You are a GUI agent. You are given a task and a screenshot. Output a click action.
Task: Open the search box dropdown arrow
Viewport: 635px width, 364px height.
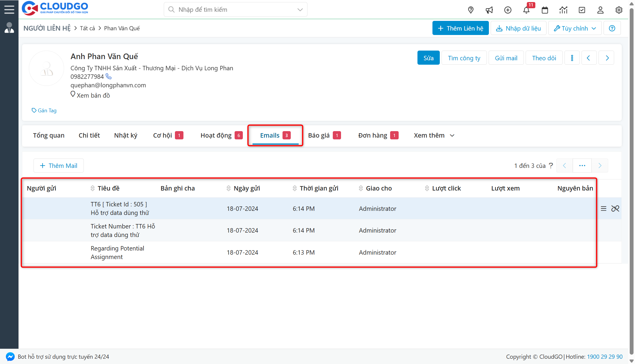300,10
